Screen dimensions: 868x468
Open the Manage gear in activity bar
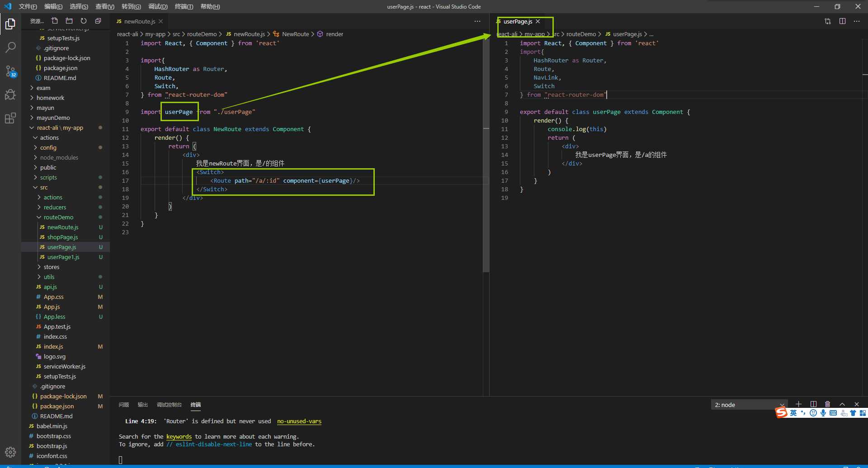tap(10, 452)
